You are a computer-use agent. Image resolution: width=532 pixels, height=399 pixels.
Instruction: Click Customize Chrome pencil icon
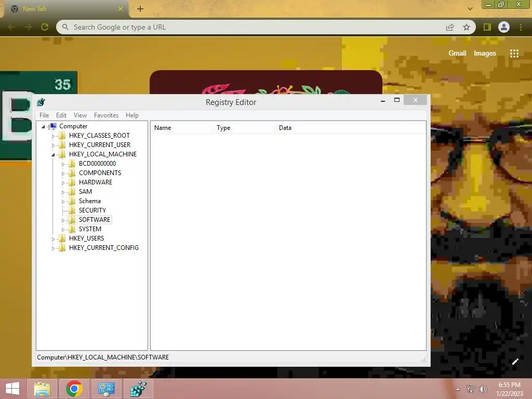[x=515, y=362]
